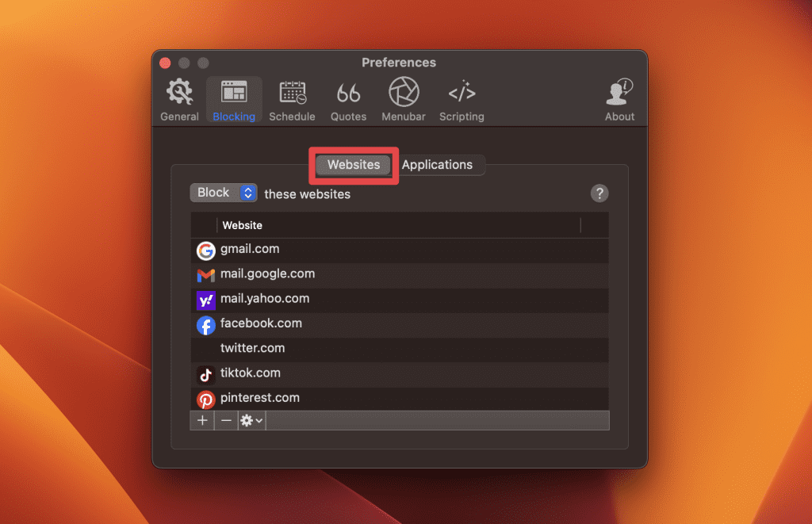Click the Pinterest icon beside pinterest.com
This screenshot has height=524, width=812.
click(x=205, y=400)
